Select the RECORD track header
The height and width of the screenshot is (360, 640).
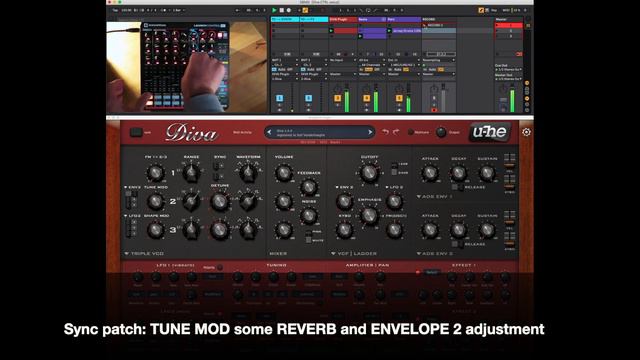pyautogui.click(x=439, y=19)
